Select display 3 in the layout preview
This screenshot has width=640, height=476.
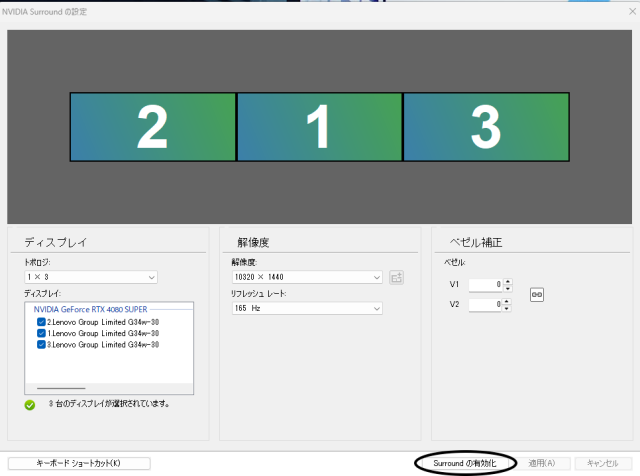pyautogui.click(x=485, y=127)
